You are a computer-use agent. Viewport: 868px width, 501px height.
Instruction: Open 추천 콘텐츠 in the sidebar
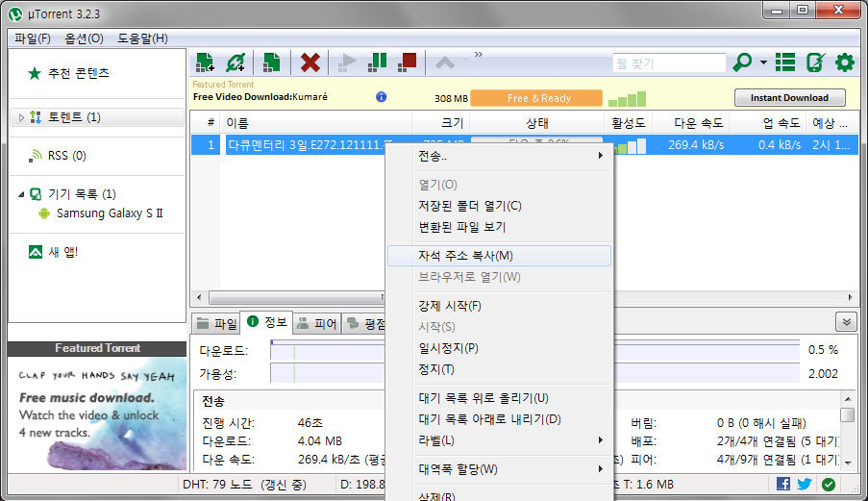pos(78,73)
